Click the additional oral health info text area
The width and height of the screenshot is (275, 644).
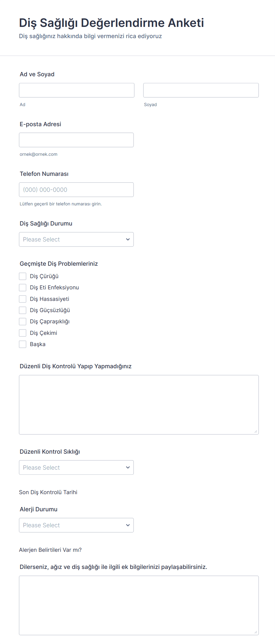(139, 605)
